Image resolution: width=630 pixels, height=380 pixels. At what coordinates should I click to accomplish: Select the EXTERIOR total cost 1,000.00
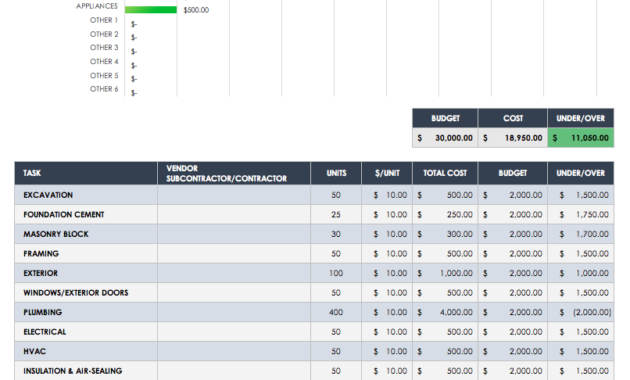[x=445, y=273]
